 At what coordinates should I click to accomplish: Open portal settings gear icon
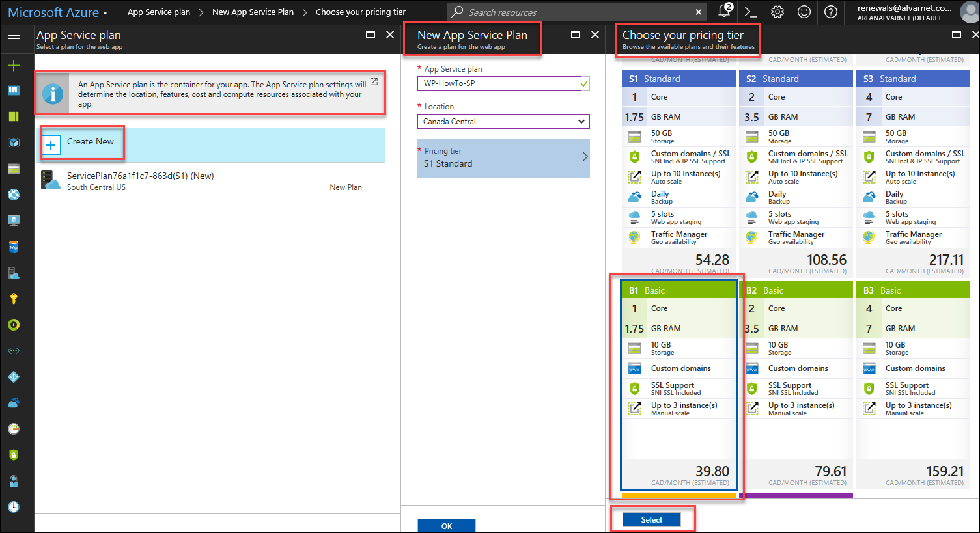click(x=777, y=12)
